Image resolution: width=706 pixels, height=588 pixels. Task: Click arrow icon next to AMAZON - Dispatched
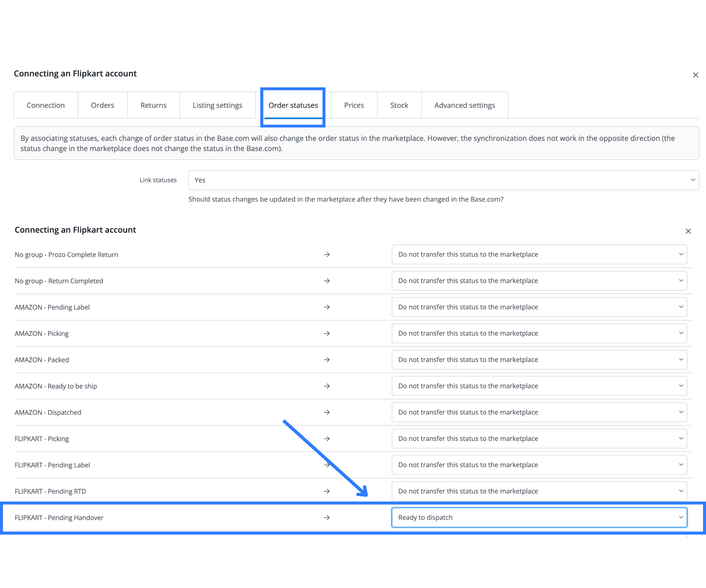[x=327, y=412]
